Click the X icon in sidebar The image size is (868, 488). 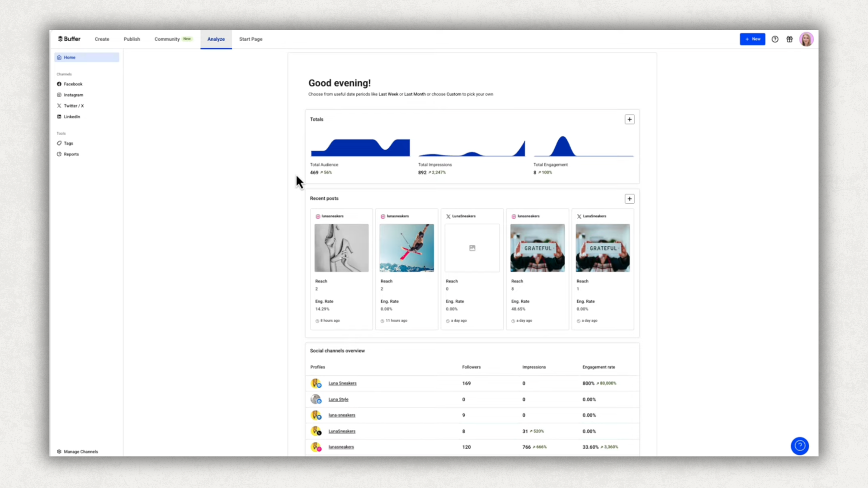pyautogui.click(x=59, y=106)
